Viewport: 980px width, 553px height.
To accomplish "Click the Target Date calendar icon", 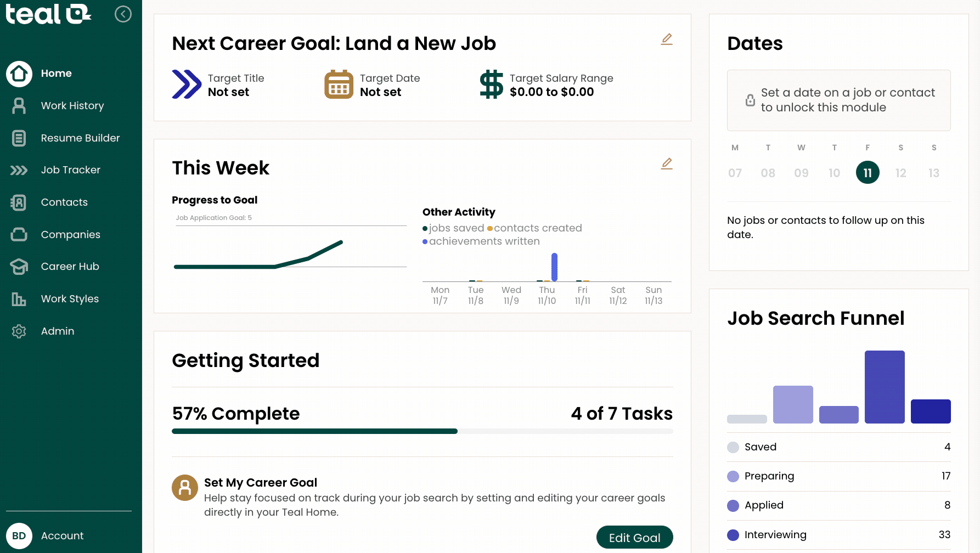I will click(339, 84).
